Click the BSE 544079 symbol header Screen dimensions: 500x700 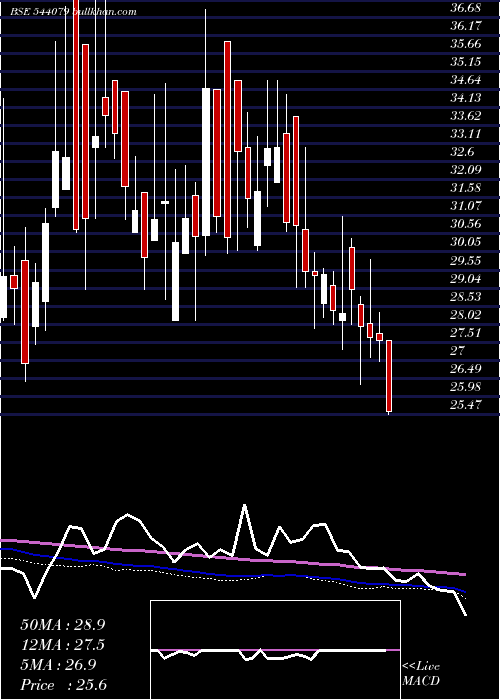[40, 12]
